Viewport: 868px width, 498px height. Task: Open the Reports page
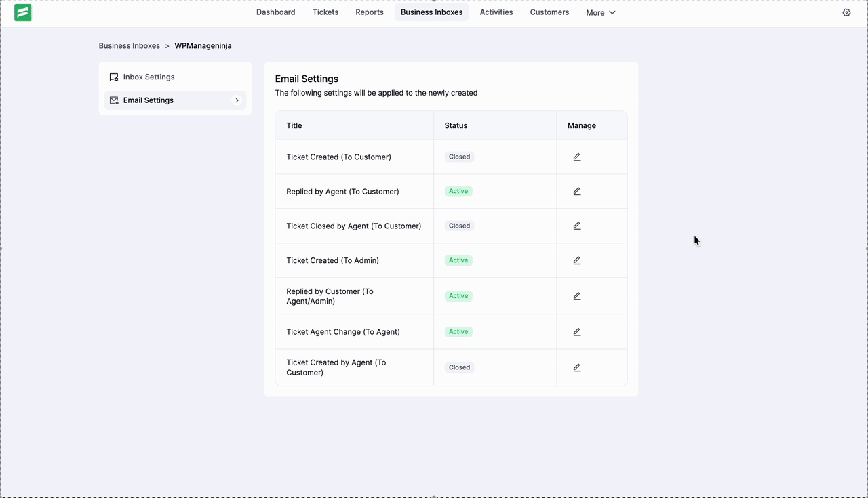pos(370,12)
